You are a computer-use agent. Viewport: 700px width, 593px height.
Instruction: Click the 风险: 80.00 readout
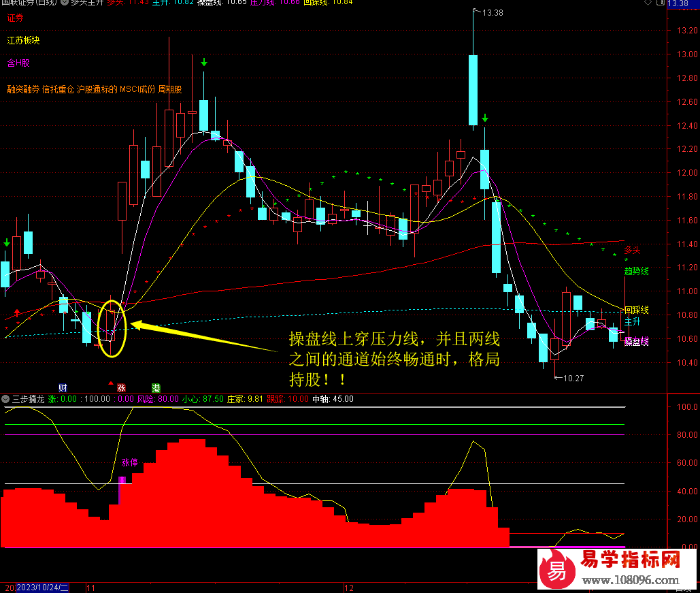point(158,398)
